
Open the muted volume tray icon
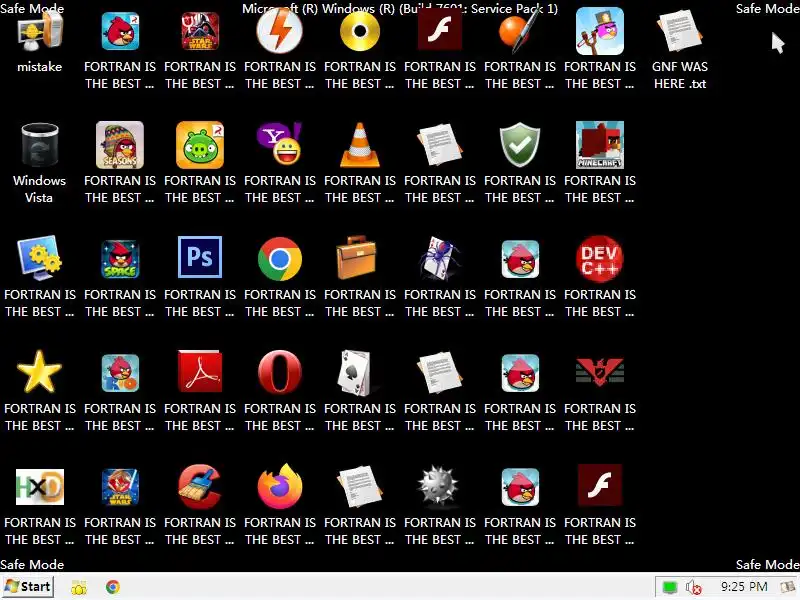[x=694, y=588]
